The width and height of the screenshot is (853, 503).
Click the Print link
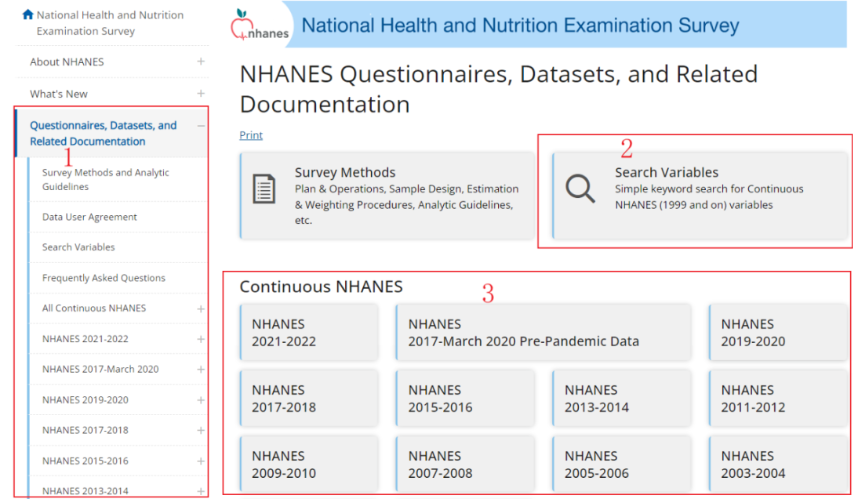pyautogui.click(x=251, y=135)
